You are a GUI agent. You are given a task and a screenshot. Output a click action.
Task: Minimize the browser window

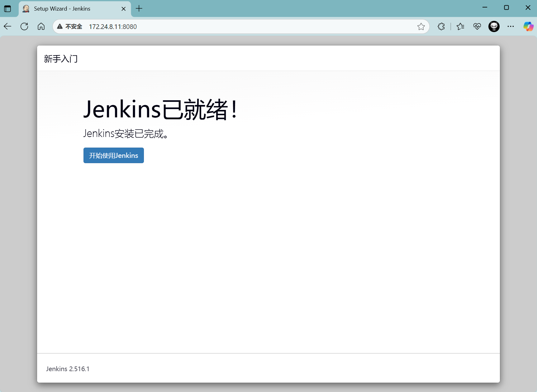click(x=485, y=7)
